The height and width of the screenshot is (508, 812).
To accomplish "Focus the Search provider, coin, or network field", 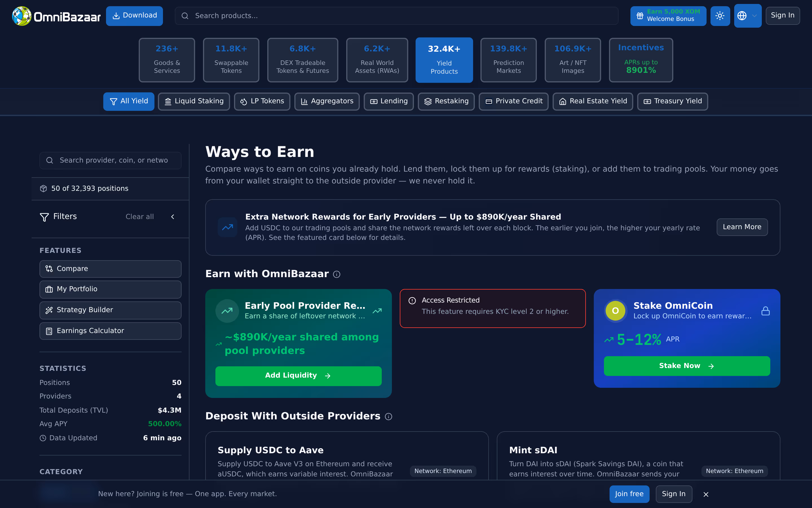I will 111,160.
